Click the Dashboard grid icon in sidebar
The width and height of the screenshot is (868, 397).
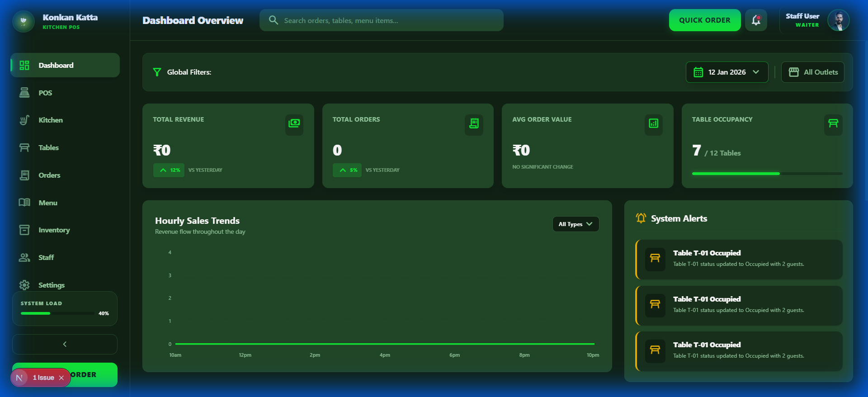24,66
